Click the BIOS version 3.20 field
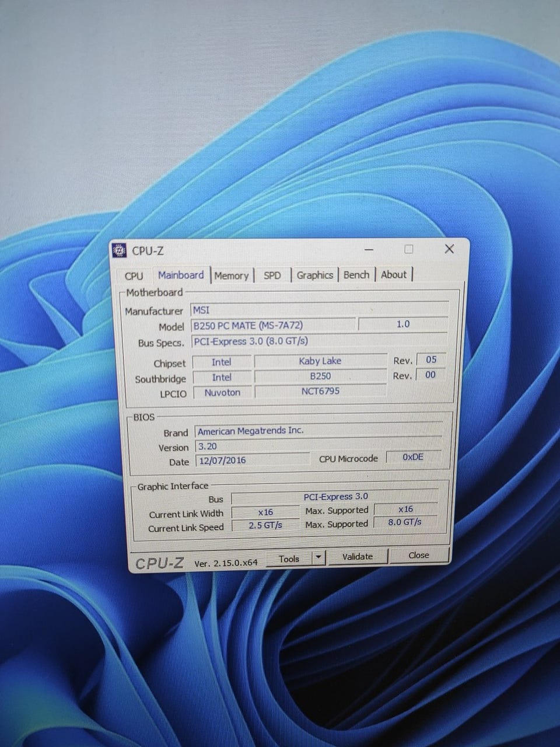This screenshot has width=560, height=747. [318, 446]
